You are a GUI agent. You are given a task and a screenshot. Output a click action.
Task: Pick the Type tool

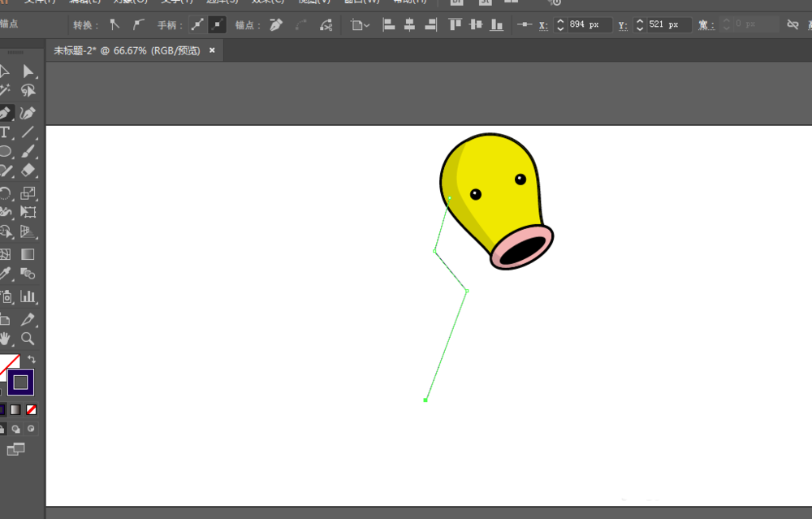tap(5, 132)
